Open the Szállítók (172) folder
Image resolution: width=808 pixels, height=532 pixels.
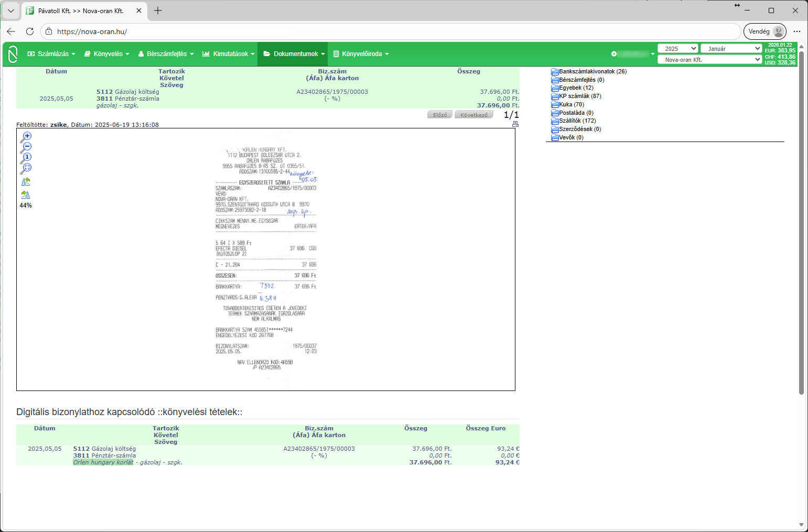(x=577, y=121)
